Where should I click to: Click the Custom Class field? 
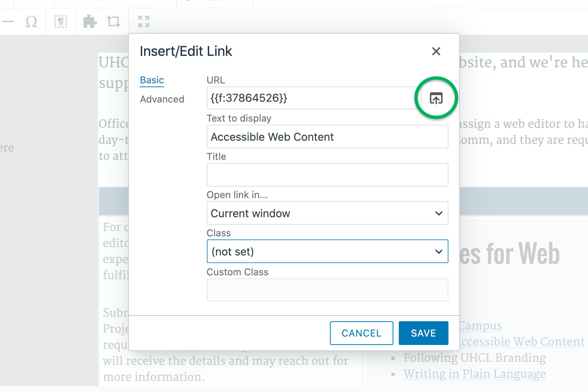[327, 290]
